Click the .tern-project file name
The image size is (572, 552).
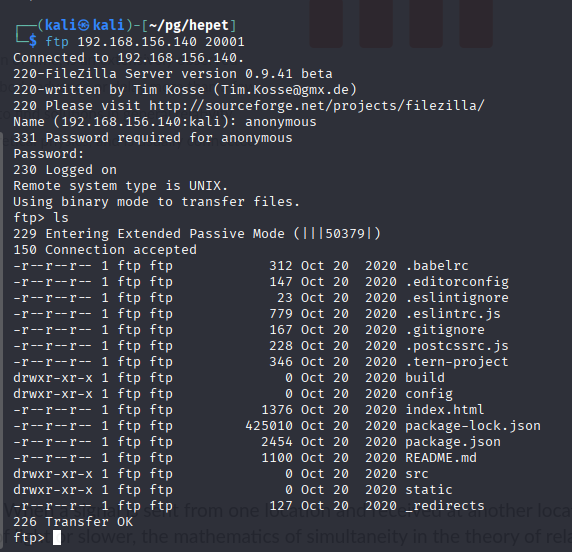(457, 362)
